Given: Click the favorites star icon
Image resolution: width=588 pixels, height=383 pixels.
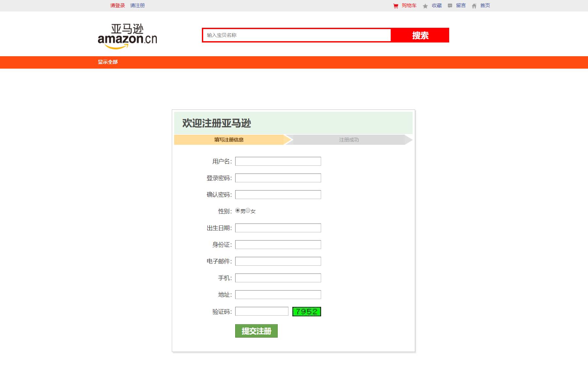Looking at the screenshot, I should (x=425, y=6).
